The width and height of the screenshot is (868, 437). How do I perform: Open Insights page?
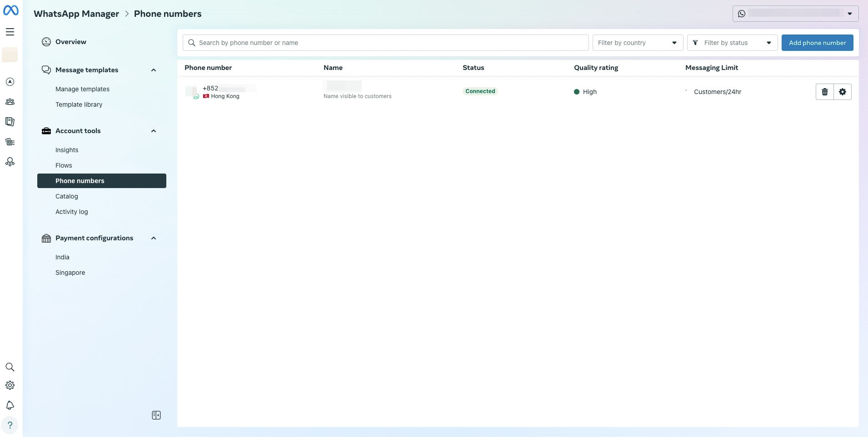[x=67, y=150]
